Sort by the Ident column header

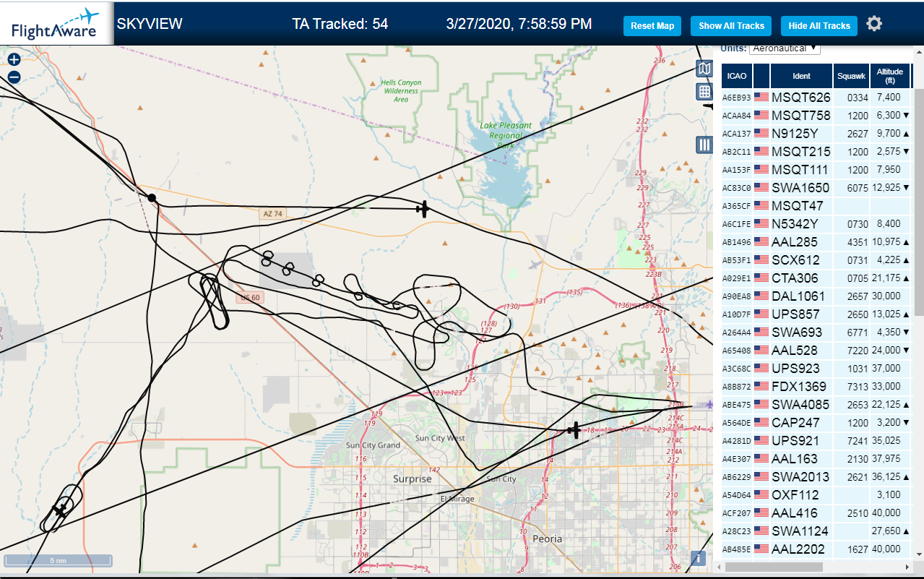(801, 76)
